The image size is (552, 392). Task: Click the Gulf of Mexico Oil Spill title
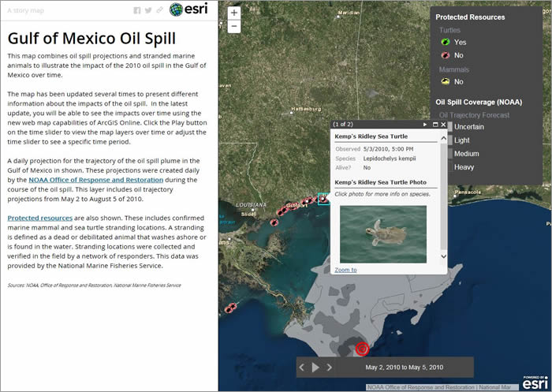click(x=91, y=39)
